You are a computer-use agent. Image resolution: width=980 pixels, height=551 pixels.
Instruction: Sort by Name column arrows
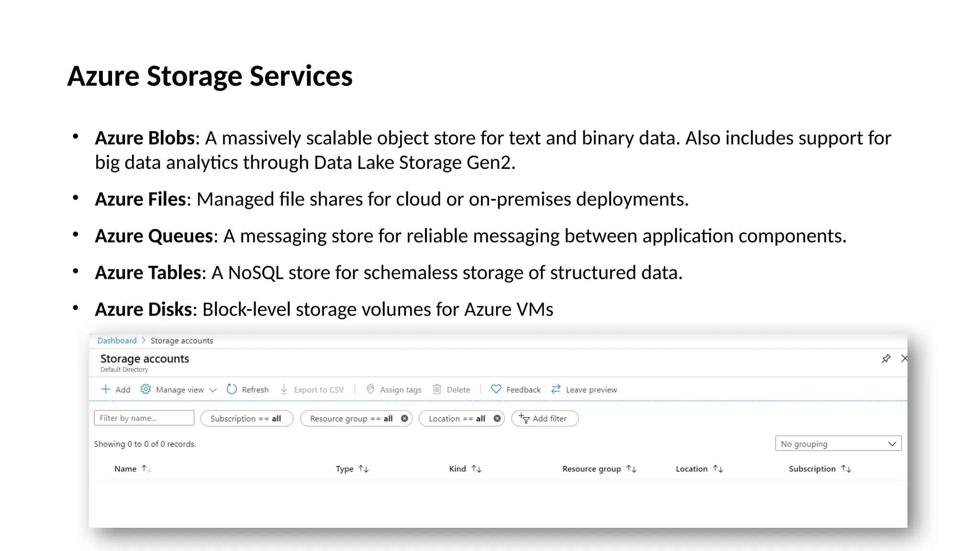(146, 469)
